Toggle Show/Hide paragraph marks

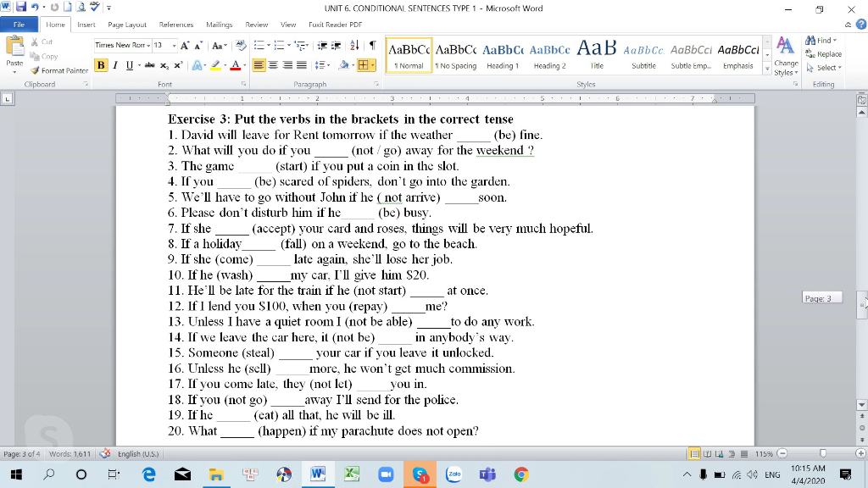(373, 46)
